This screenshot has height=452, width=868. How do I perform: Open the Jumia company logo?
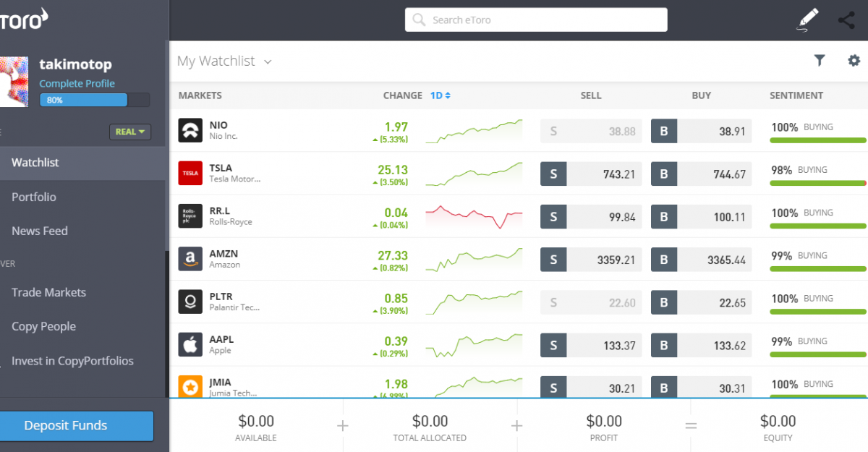tap(190, 386)
